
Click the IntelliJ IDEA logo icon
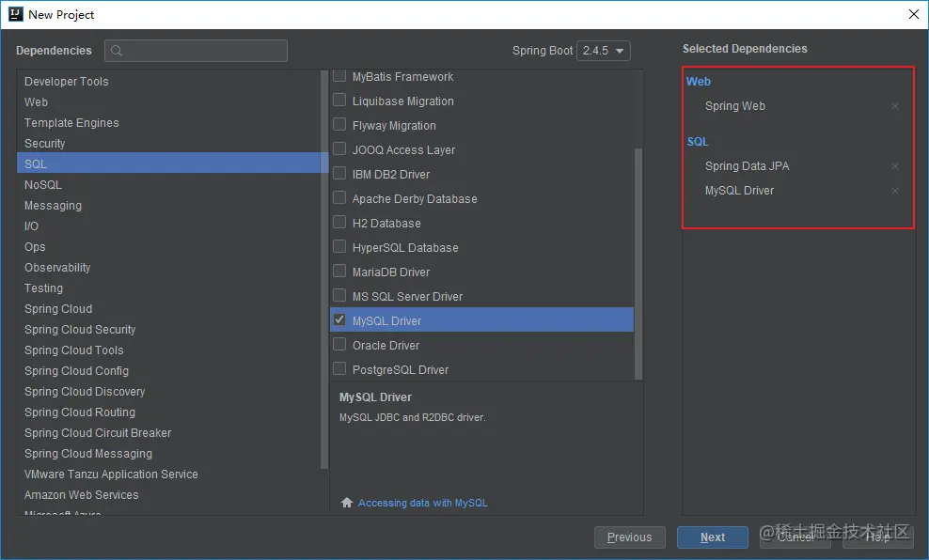point(16,14)
